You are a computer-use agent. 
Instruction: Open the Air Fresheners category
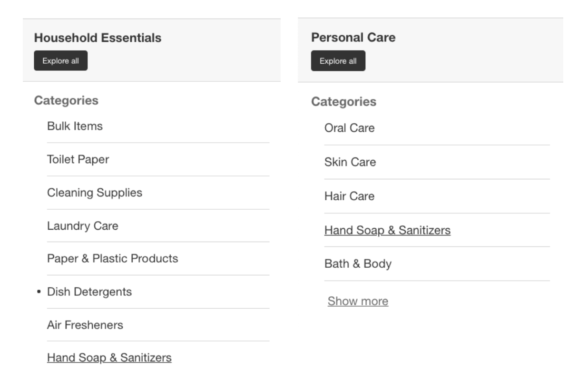(85, 325)
